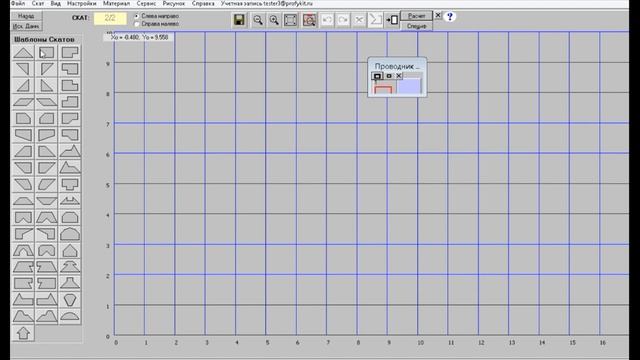Image resolution: width=640 pixels, height=360 pixels.
Task: Click the Xo Yo coordinate readout
Action: (x=139, y=37)
